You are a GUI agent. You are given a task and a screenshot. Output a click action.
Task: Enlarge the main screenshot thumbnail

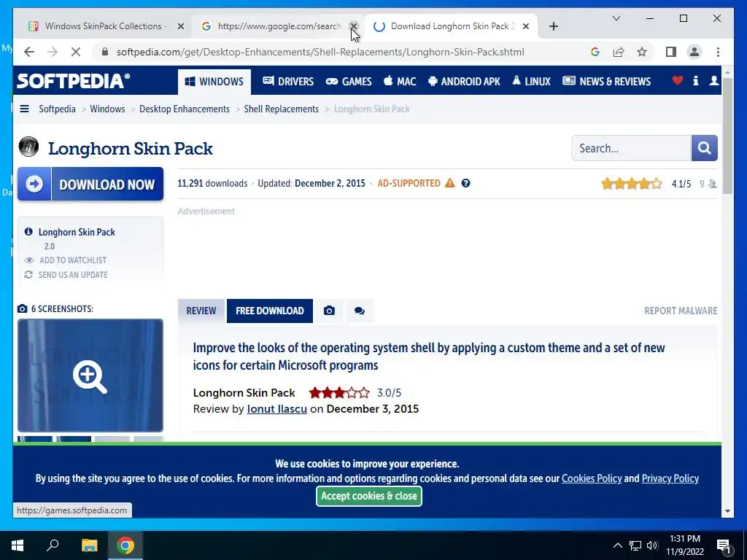click(90, 376)
